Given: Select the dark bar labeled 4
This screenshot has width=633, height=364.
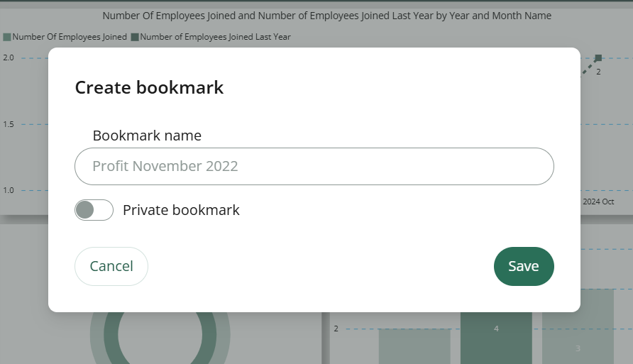Looking at the screenshot, I should (x=496, y=338).
